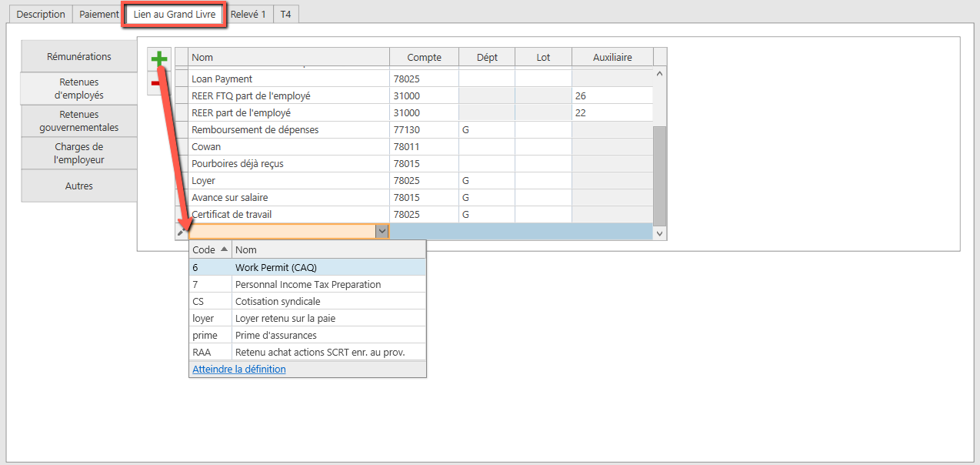
Task: Follow the Atteindre la définition link
Action: coord(238,369)
